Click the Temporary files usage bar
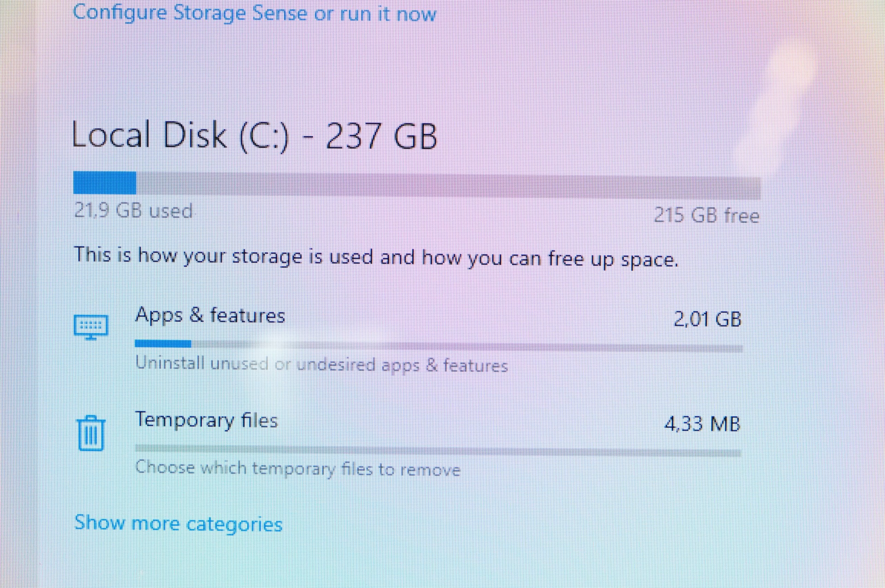 click(438, 451)
